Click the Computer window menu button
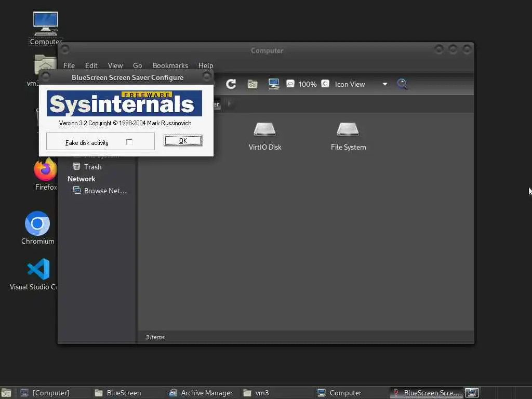 point(65,49)
